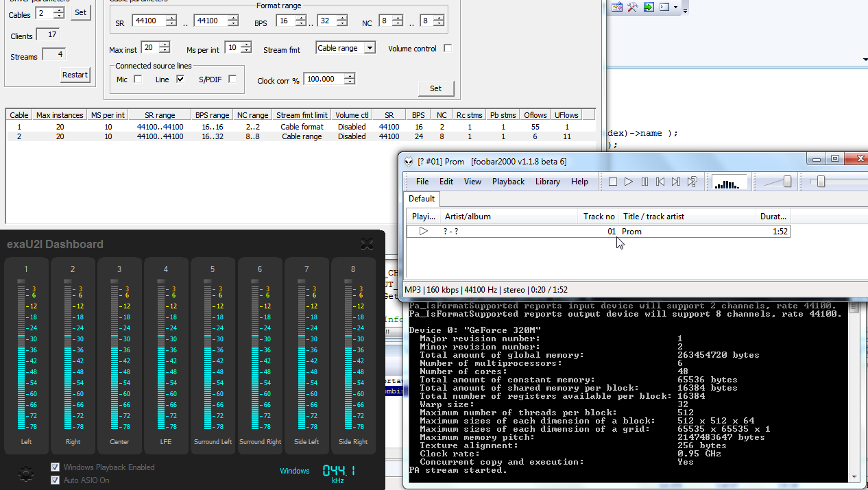Click the foobar2000 alien title bar icon
868x490 pixels.
(409, 162)
